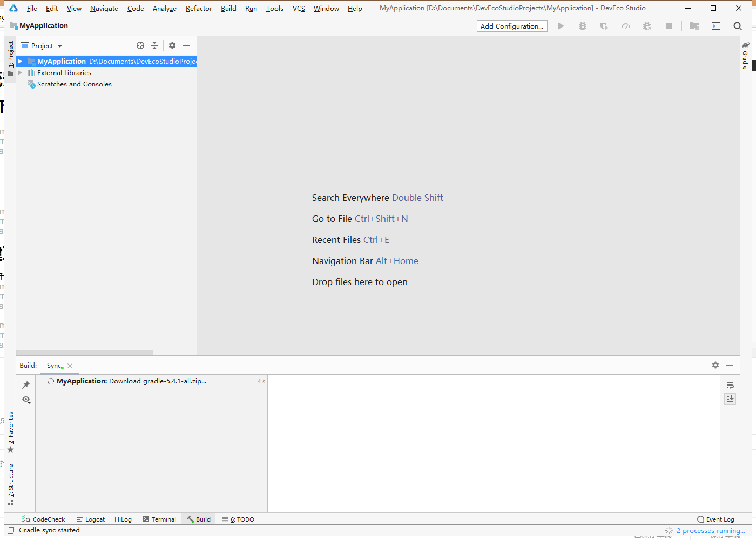This screenshot has height=540, width=756.
Task: Open the Previewer toolbar icon
Action: pos(716,26)
